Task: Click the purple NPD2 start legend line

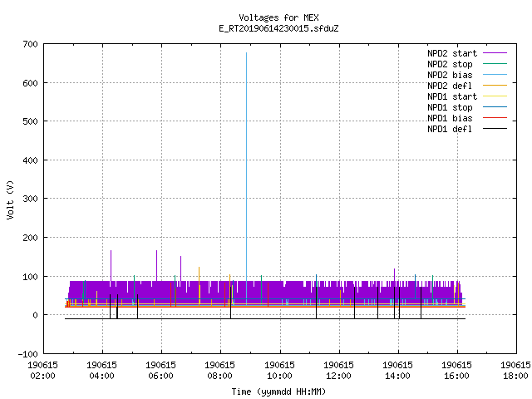Action: [x=495, y=53]
